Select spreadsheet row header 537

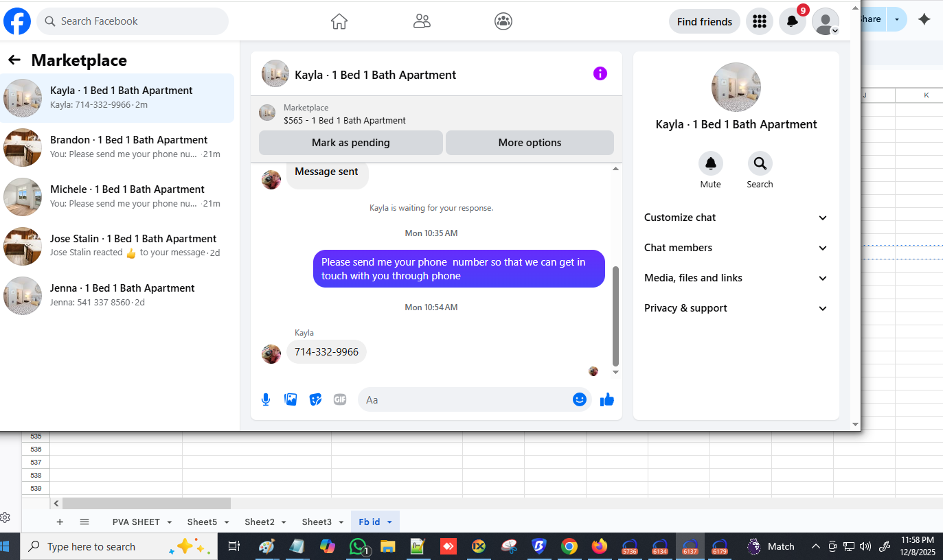pos(36,462)
